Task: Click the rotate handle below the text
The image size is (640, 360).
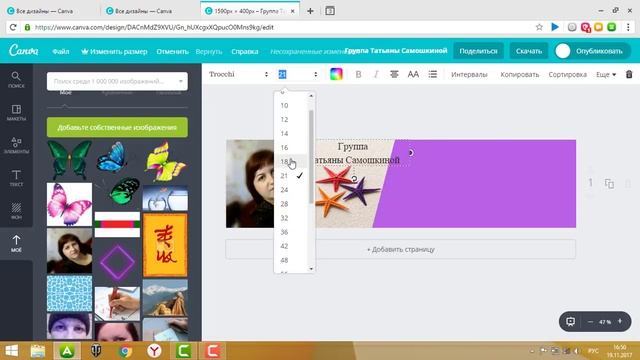Action: pyautogui.click(x=354, y=178)
